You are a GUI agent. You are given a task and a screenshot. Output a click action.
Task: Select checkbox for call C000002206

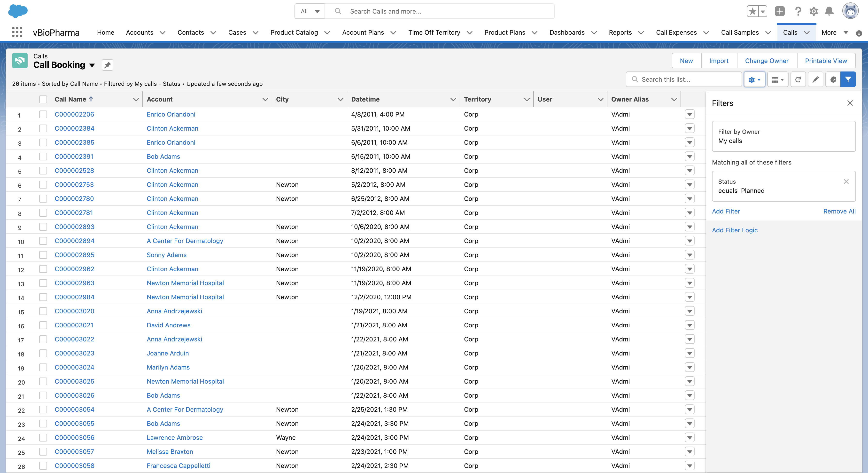point(43,114)
